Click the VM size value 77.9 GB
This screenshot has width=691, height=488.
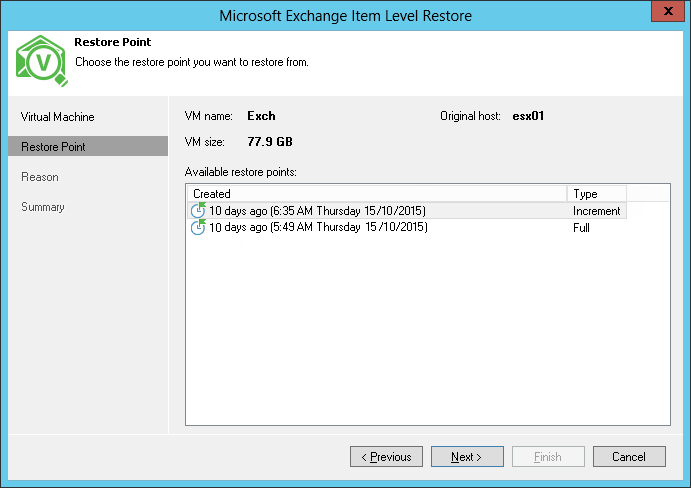pos(270,142)
